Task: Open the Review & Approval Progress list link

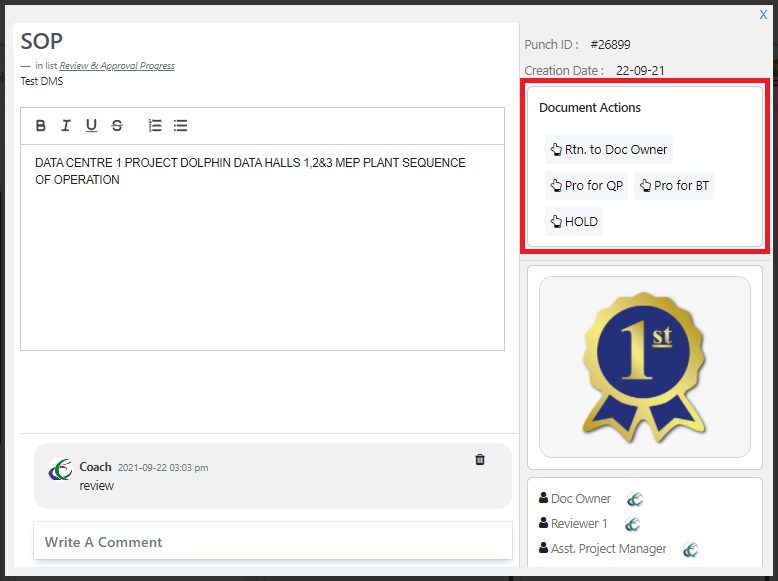Action: pos(117,66)
